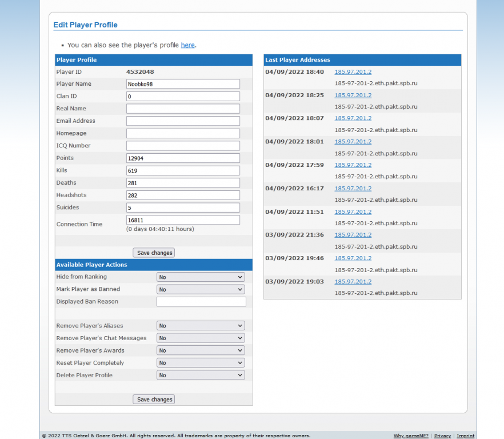Image resolution: width=504 pixels, height=439 pixels.
Task: Click Save changes under Available Player Actions
Action: point(154,400)
